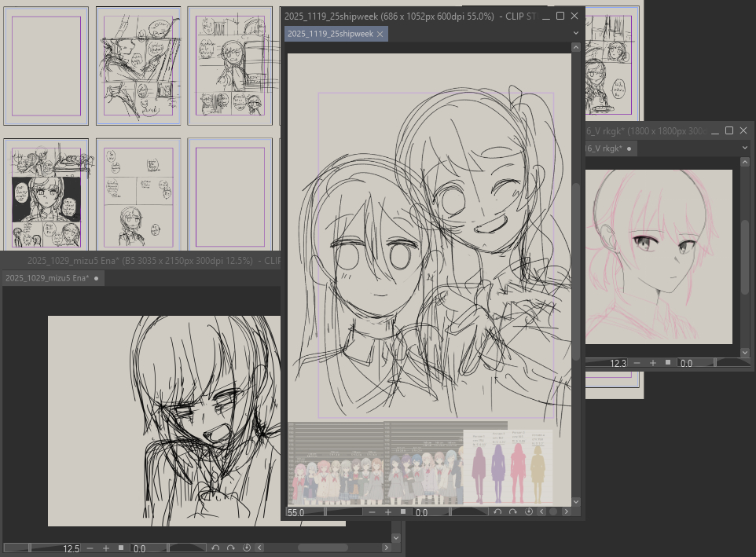This screenshot has width=756, height=557.
Task: Zoom out the shipweek canvas with minus icon
Action: pos(373,512)
